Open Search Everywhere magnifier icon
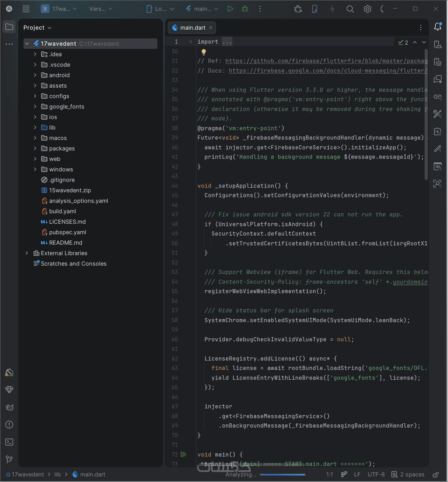The height and width of the screenshot is (482, 448). tap(350, 9)
